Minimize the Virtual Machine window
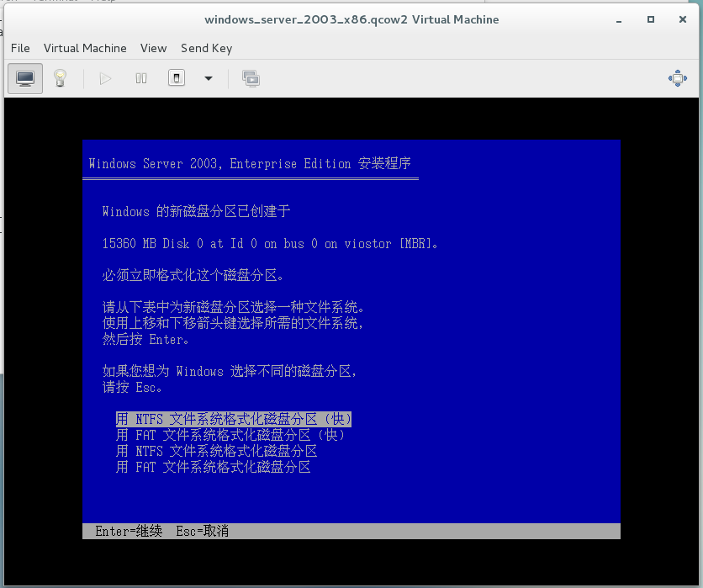The height and width of the screenshot is (588, 703). [619, 20]
